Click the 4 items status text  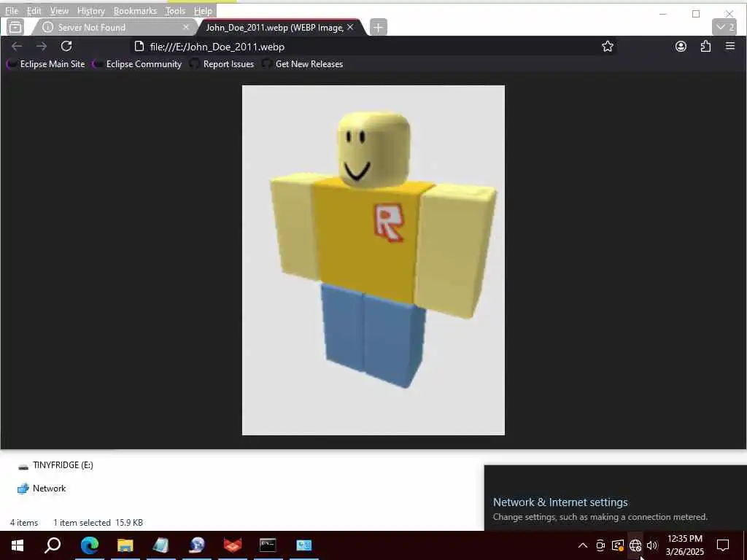point(24,522)
